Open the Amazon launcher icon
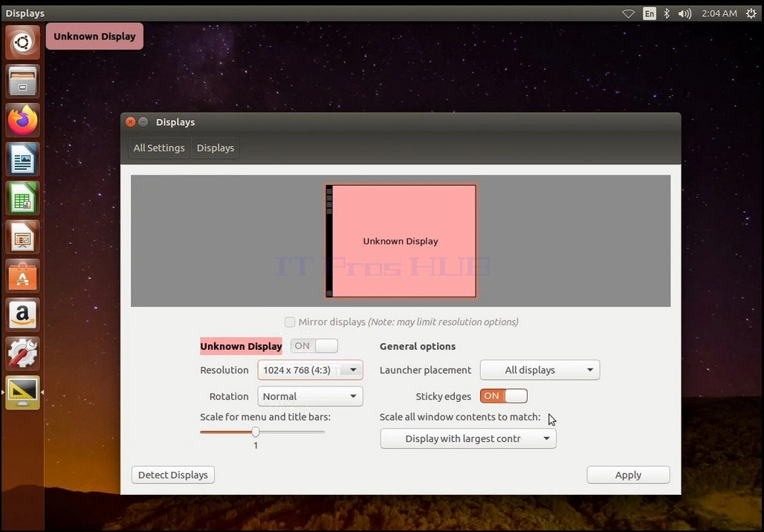The image size is (764, 532). click(22, 315)
